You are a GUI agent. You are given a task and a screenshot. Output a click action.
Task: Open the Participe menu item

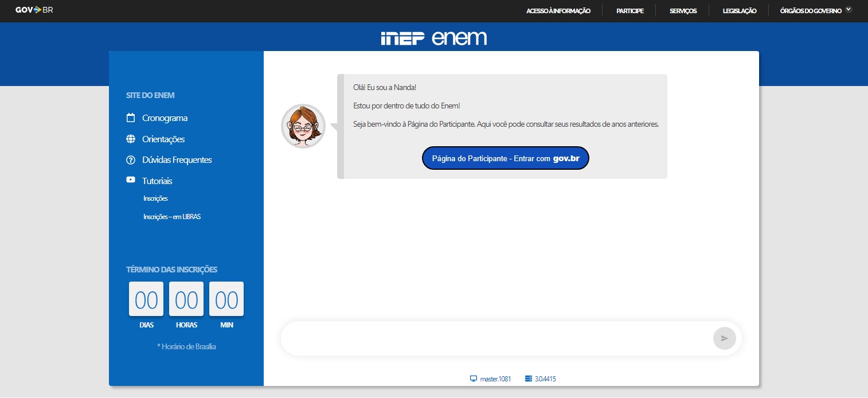[630, 10]
